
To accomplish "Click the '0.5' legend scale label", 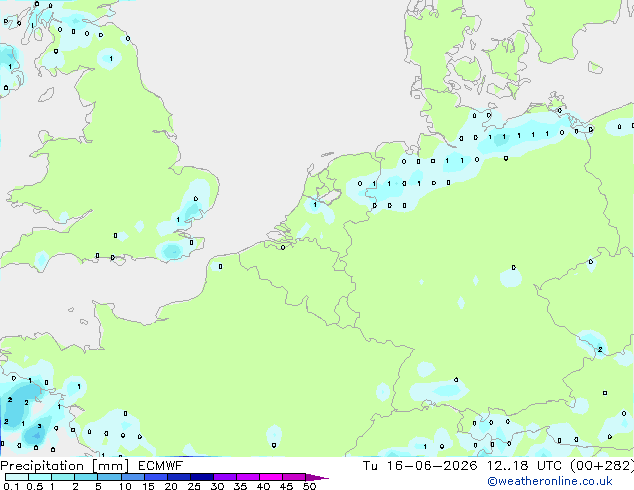I will click(x=34, y=486).
